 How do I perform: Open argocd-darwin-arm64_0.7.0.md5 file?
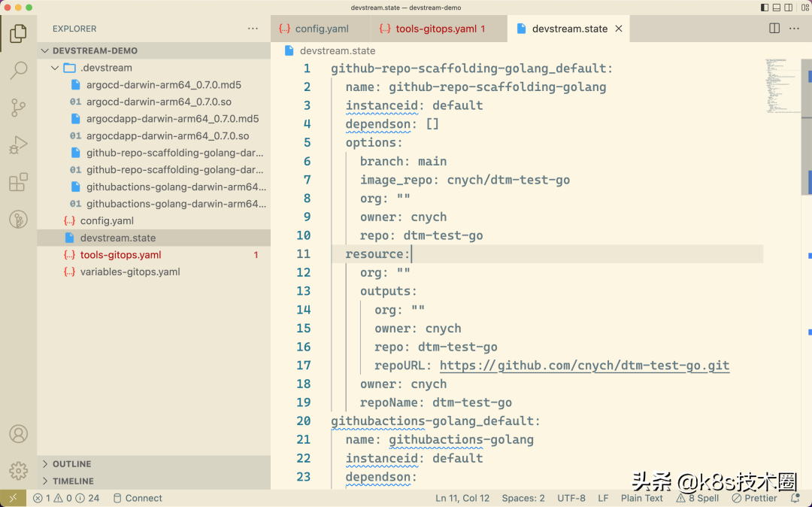point(154,85)
